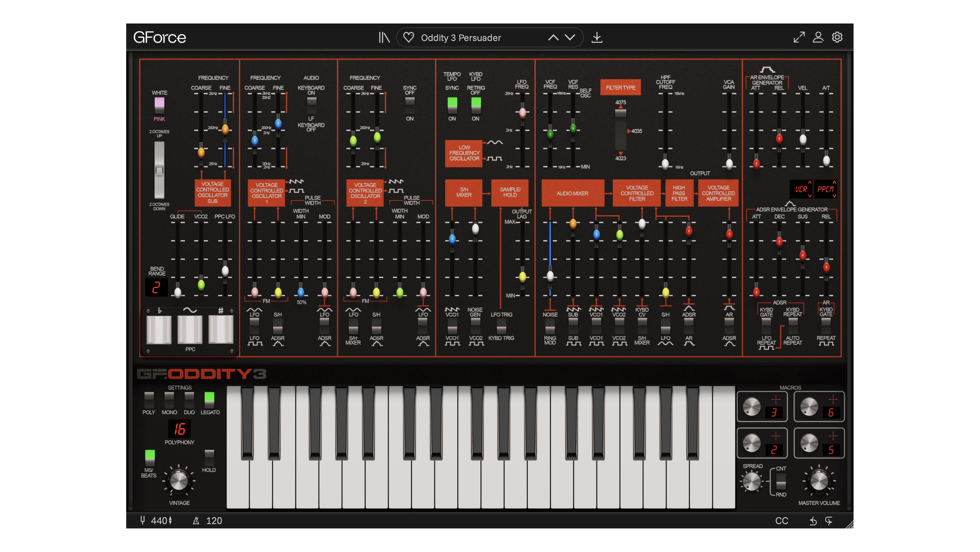The image size is (980, 552).
Task: Click the Bend Range value display
Action: (156, 287)
